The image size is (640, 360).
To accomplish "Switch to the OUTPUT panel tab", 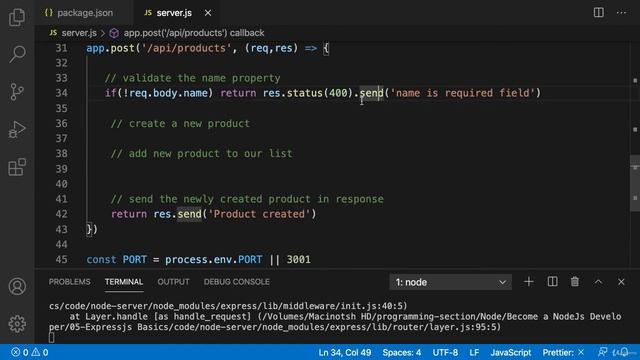I will coord(173,282).
